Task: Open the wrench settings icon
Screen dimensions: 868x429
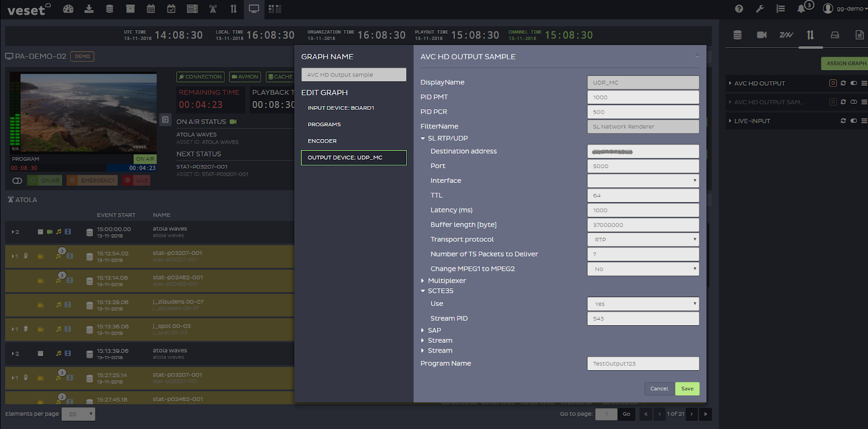Action: [760, 9]
